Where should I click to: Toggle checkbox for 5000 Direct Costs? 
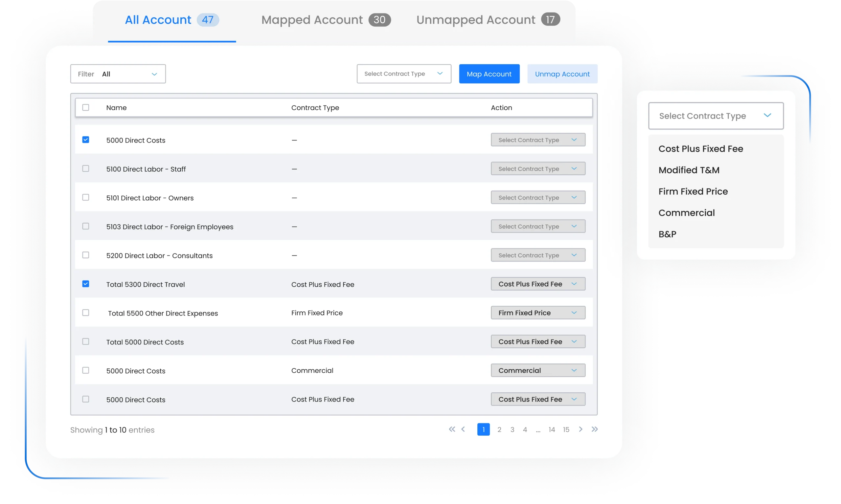click(85, 140)
